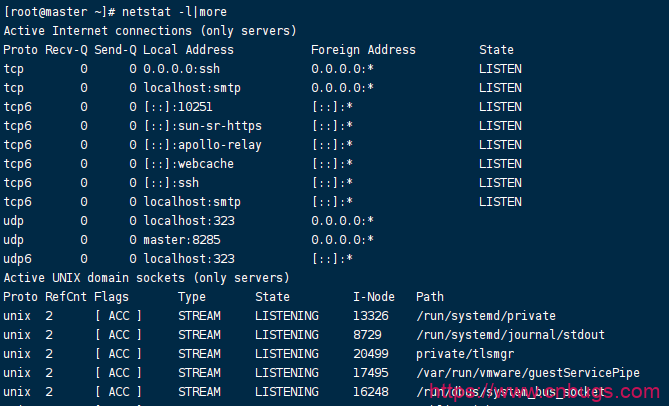Click the Active UNIX domain sockets heading

(146, 277)
